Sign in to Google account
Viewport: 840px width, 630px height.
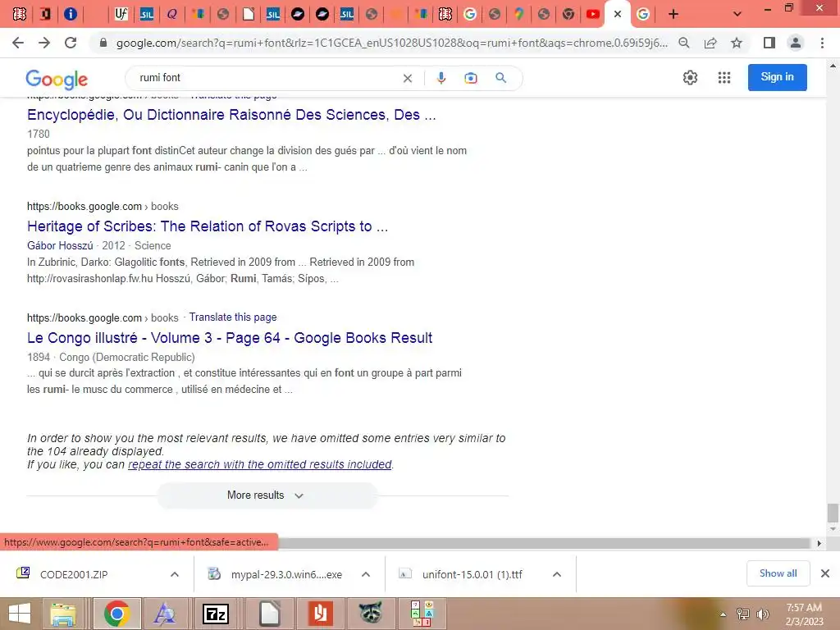[778, 77]
